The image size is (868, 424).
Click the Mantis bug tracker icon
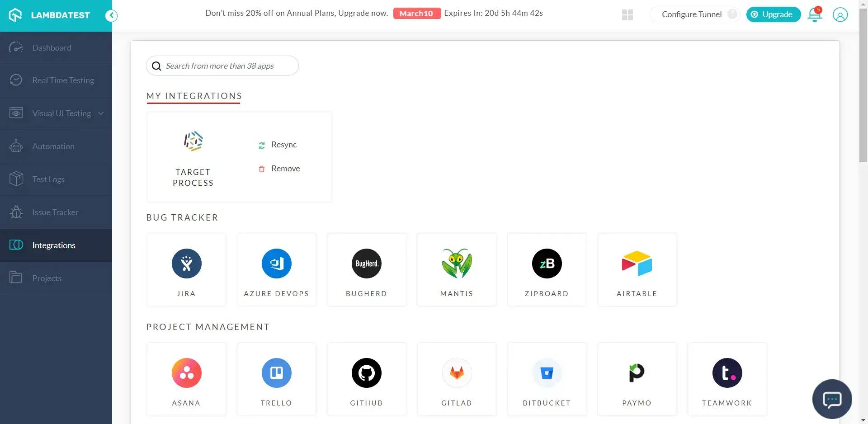[457, 264]
